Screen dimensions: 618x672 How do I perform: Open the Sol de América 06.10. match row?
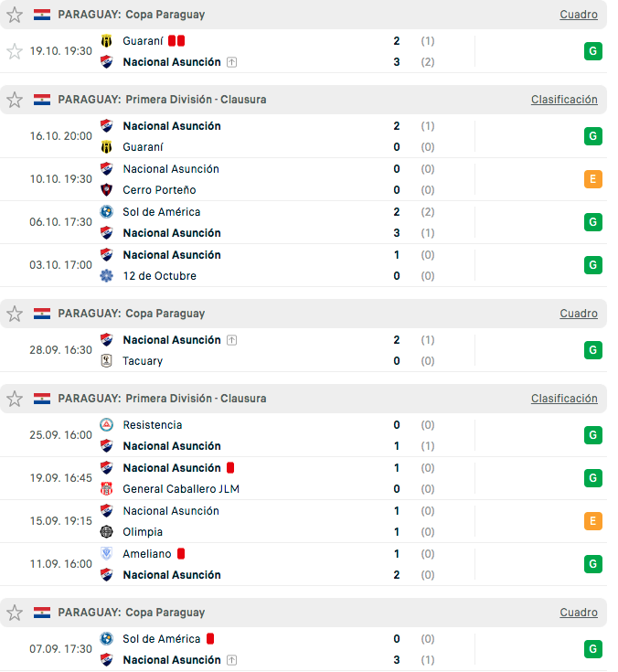[x=274, y=222]
